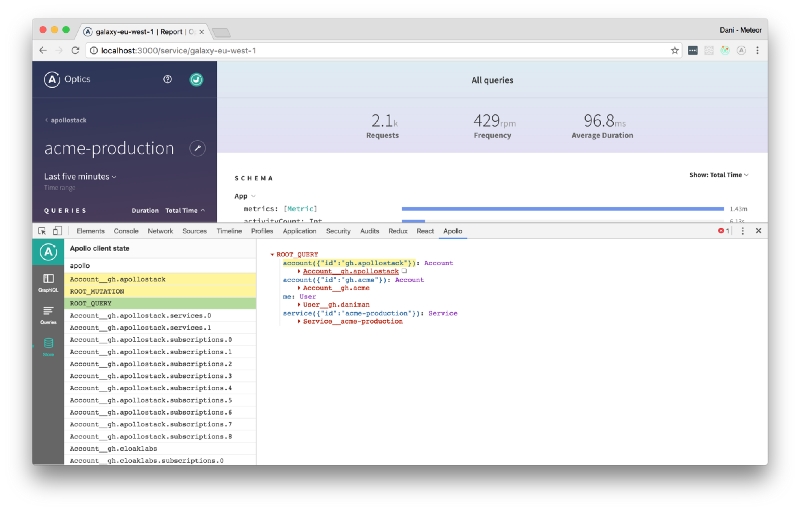Open the Show: Total Time dropdown

point(718,175)
